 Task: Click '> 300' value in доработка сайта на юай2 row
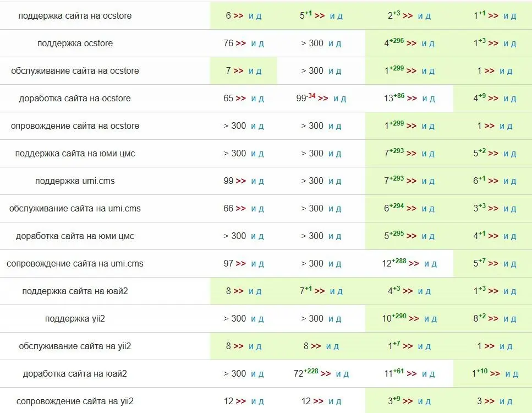click(x=235, y=373)
